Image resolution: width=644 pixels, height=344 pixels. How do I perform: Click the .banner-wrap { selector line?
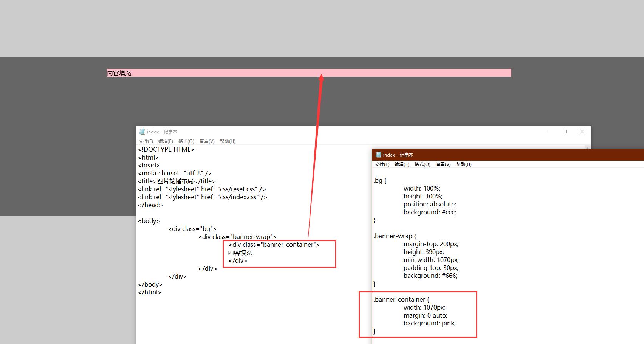point(395,236)
